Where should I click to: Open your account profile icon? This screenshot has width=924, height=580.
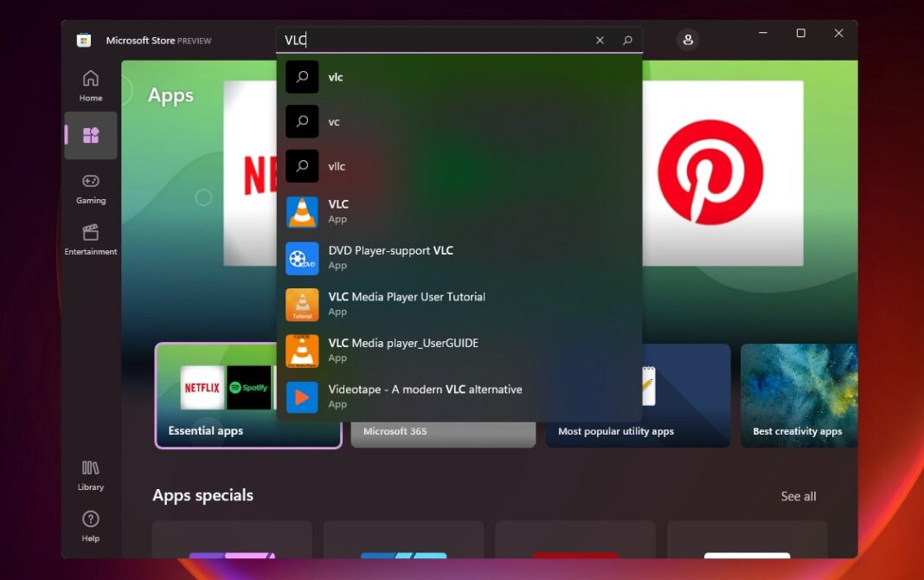coord(688,40)
